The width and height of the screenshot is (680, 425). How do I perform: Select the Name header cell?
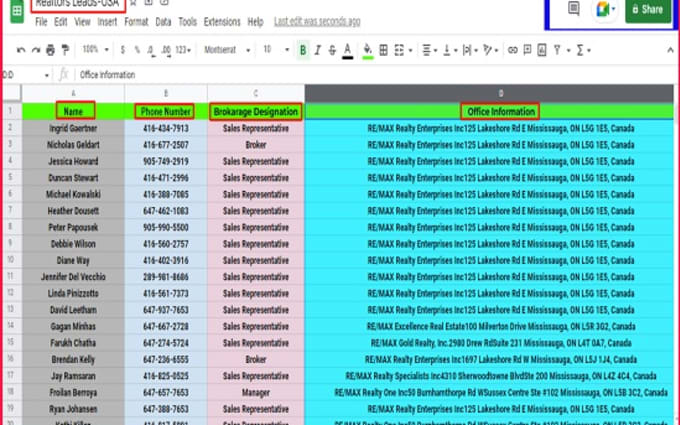[73, 111]
